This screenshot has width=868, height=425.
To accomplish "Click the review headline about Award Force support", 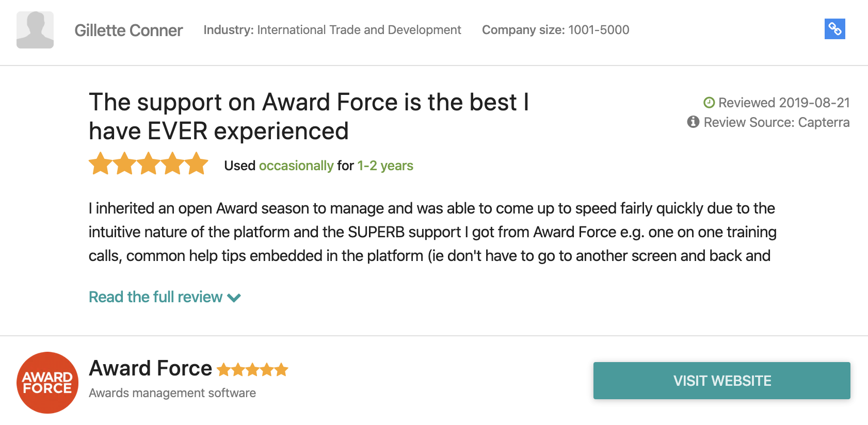I will pos(309,117).
